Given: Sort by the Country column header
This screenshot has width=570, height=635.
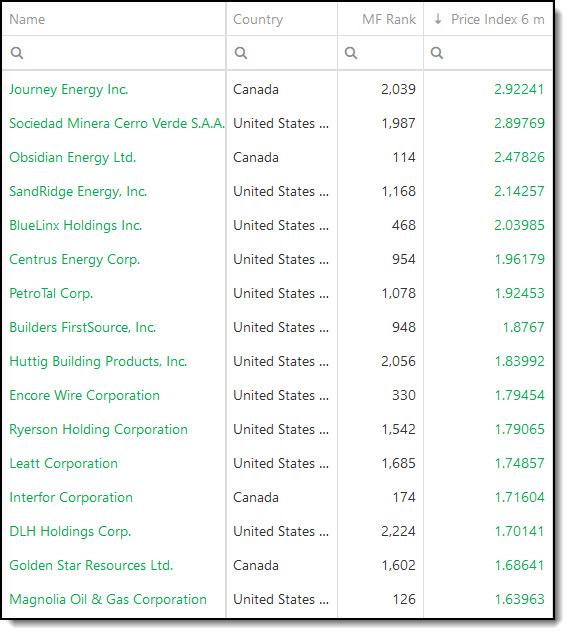Looking at the screenshot, I should click(258, 19).
